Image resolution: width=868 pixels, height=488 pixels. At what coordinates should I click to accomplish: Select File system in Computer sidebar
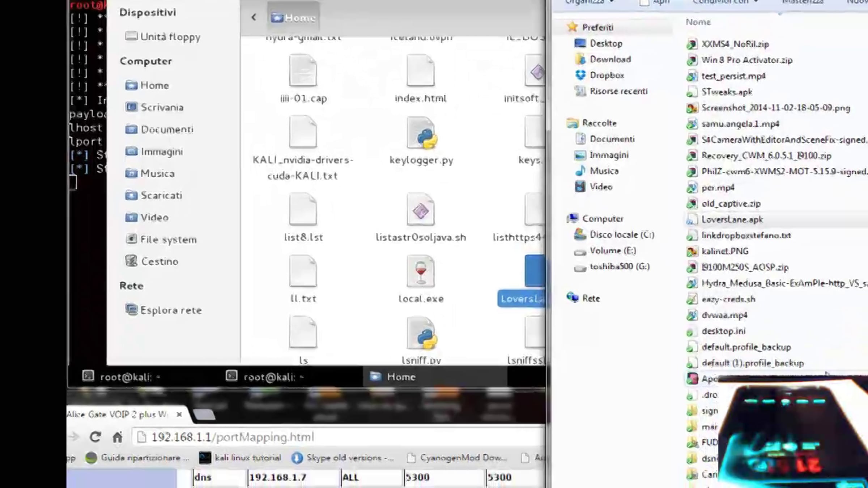click(x=168, y=240)
